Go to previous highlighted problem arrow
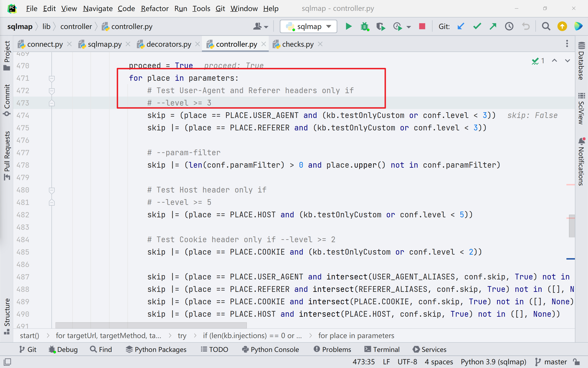Viewport: 588px width, 368px height. [554, 60]
